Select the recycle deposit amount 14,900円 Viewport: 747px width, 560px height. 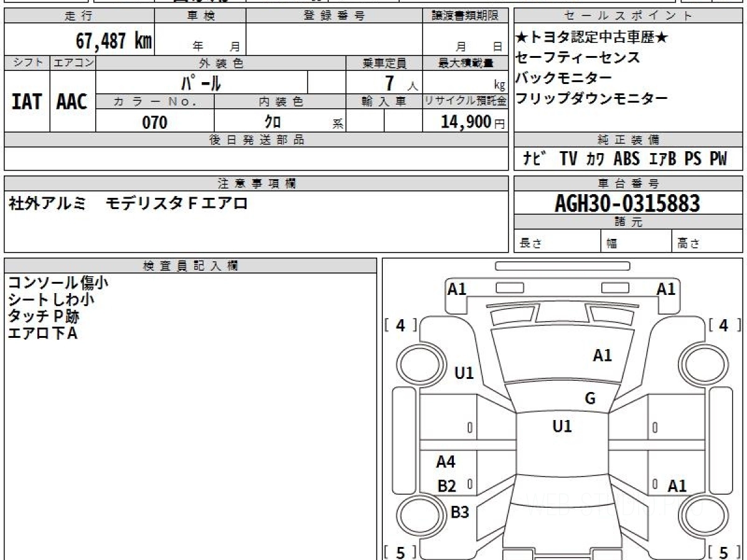(473, 122)
